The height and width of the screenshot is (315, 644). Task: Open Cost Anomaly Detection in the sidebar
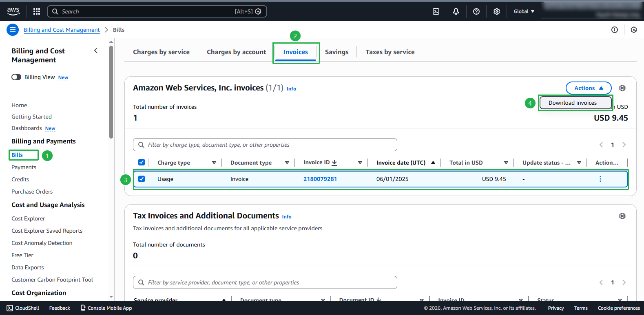[x=42, y=243]
